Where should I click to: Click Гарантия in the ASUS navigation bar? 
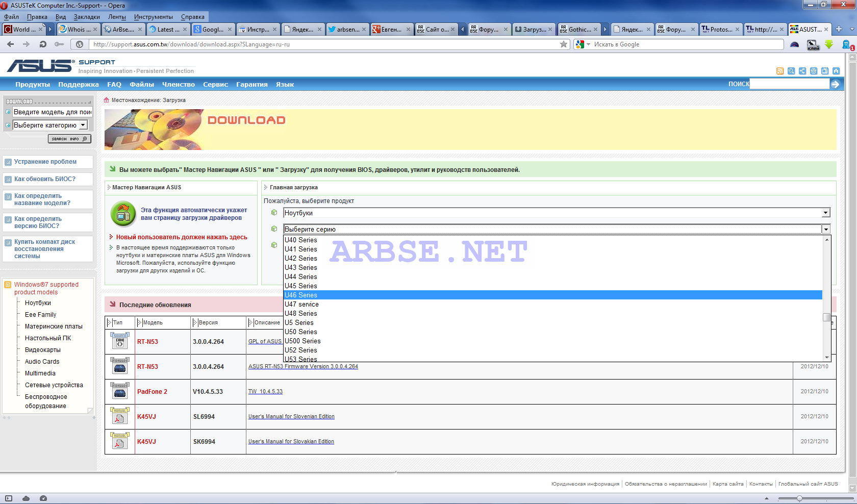[252, 84]
